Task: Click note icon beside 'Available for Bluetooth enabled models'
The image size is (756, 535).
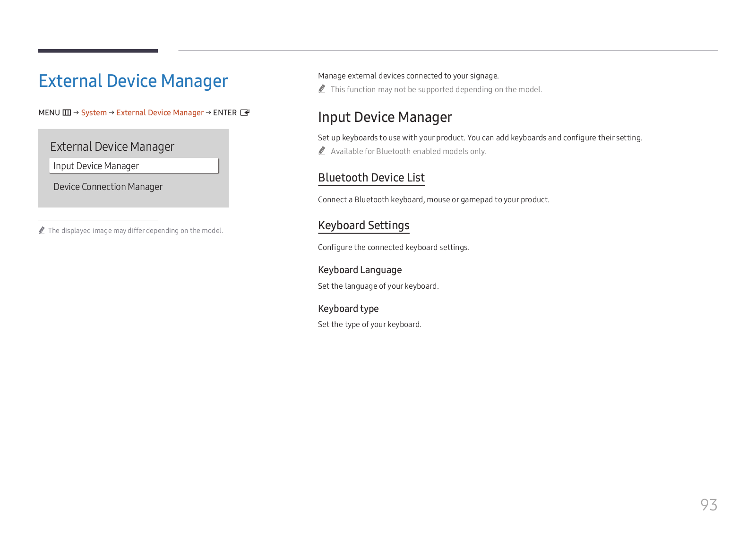Action: point(322,151)
